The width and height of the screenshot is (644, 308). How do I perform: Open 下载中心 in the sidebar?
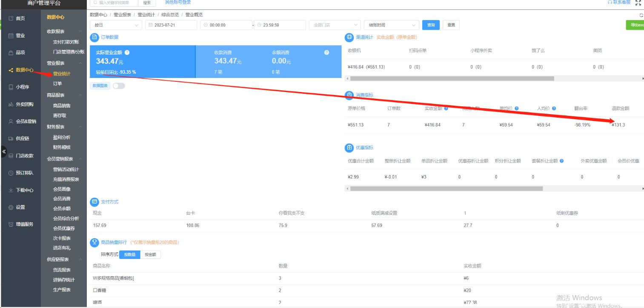pos(20,190)
